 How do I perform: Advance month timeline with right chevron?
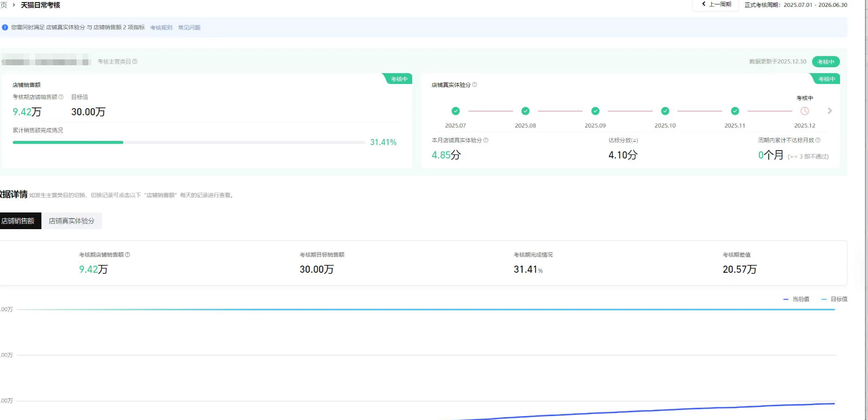pyautogui.click(x=830, y=111)
